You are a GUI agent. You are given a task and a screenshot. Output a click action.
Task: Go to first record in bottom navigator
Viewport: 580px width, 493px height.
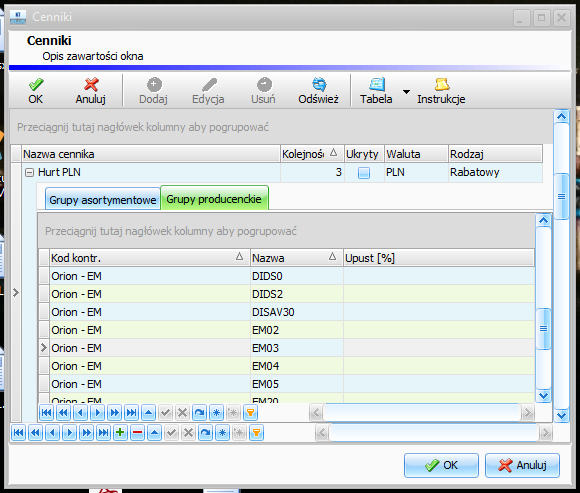click(18, 432)
